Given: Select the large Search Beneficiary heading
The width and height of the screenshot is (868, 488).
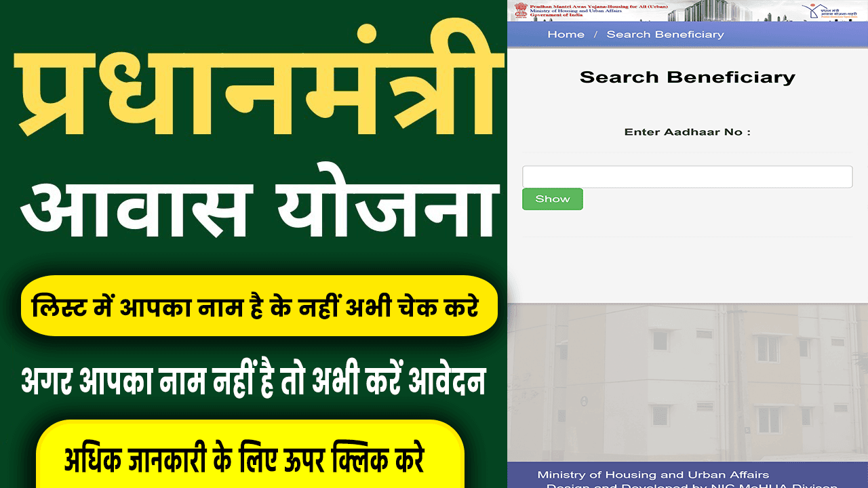Looking at the screenshot, I should (688, 77).
